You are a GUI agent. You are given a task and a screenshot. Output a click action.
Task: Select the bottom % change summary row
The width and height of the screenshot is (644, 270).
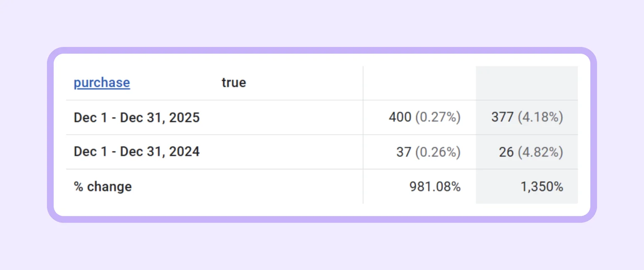point(293,186)
